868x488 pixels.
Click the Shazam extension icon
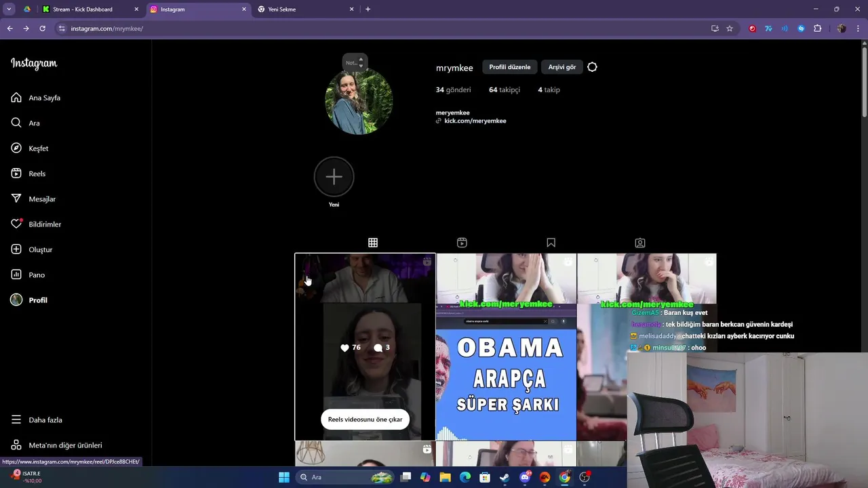pyautogui.click(x=801, y=28)
